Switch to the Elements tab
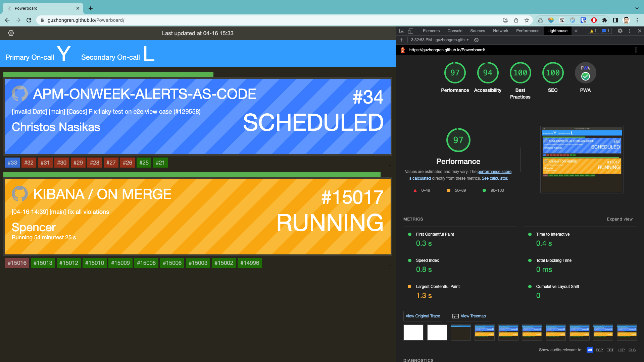The height and width of the screenshot is (362, 644). pyautogui.click(x=431, y=31)
